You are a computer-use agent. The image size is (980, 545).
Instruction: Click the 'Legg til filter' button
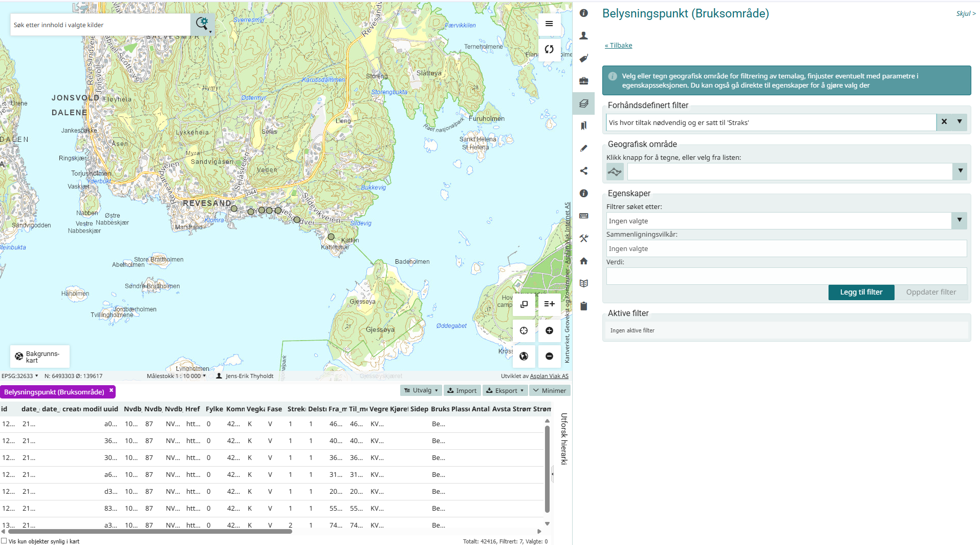[x=861, y=292]
